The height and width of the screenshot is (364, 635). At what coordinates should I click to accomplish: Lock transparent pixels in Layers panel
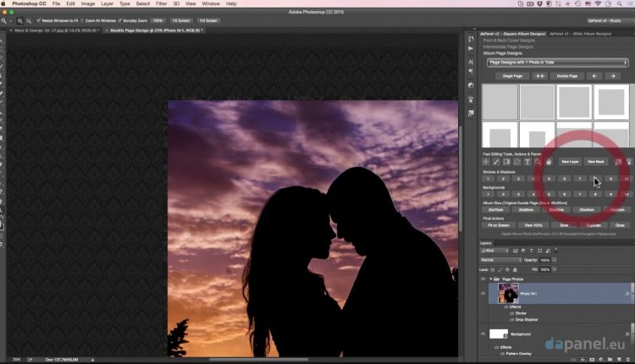pyautogui.click(x=493, y=270)
